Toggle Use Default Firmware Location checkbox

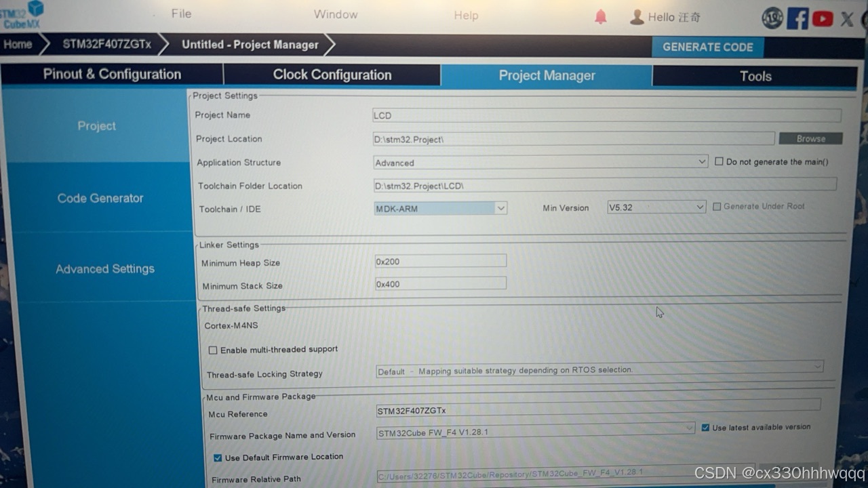(218, 457)
